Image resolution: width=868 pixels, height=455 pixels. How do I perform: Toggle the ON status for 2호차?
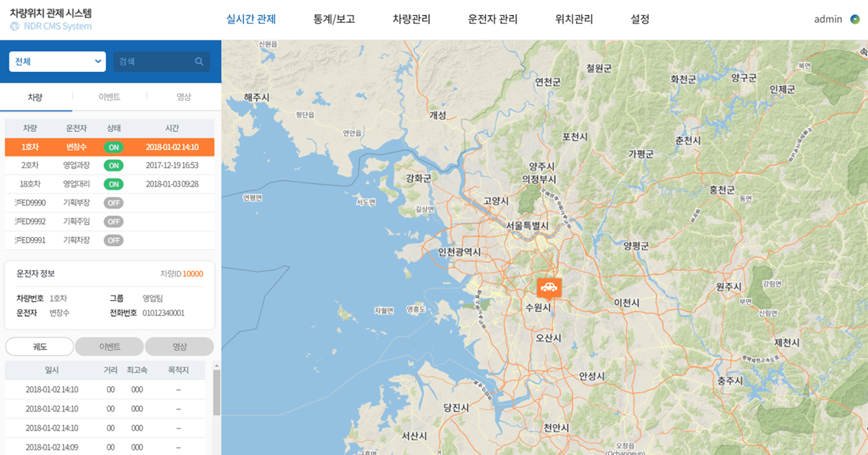click(114, 166)
